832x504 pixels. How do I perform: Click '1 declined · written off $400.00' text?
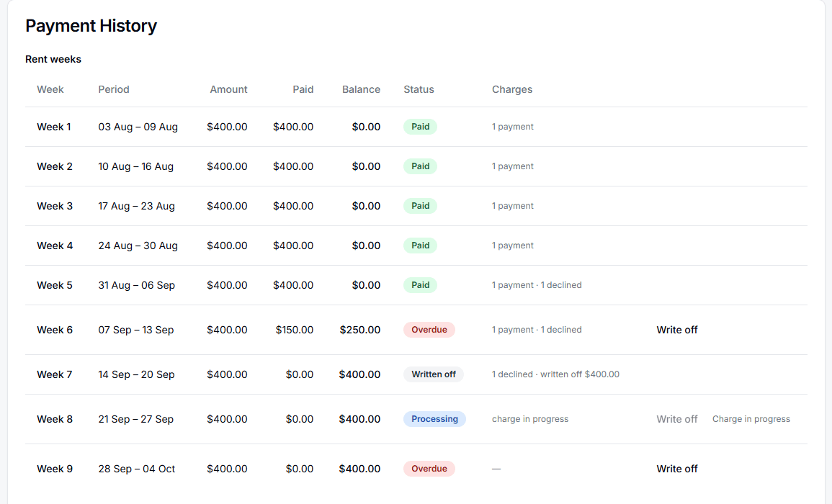(x=555, y=374)
